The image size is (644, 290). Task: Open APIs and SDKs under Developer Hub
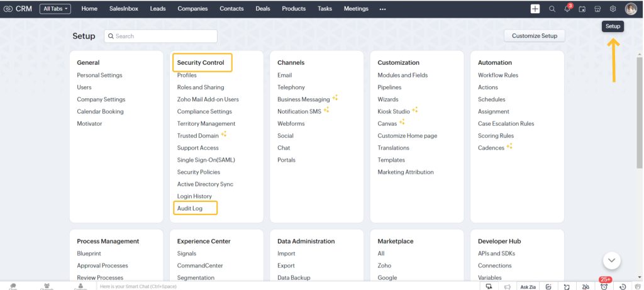[496, 254]
